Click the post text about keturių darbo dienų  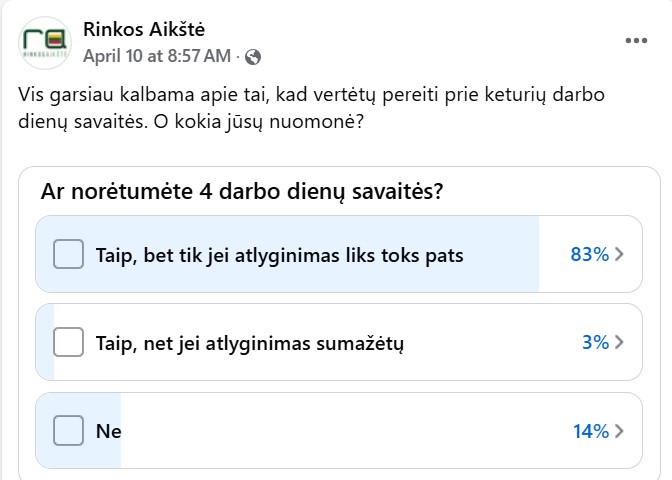(311, 108)
